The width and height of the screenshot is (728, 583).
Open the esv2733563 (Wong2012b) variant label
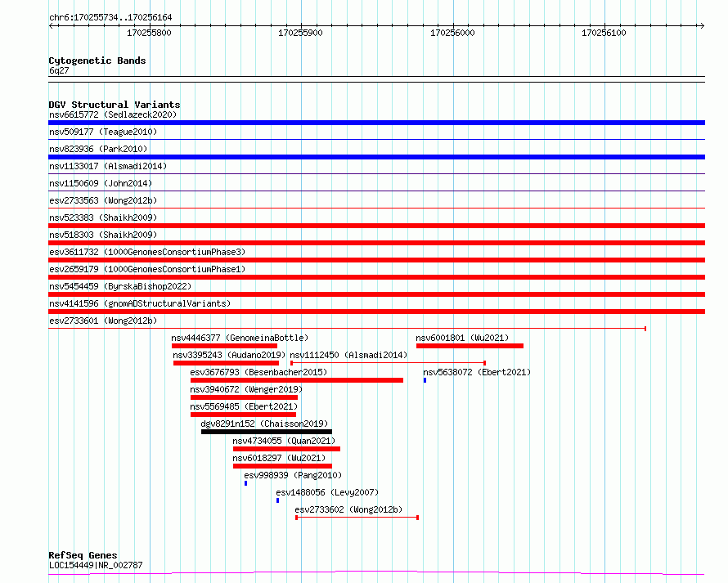click(103, 200)
